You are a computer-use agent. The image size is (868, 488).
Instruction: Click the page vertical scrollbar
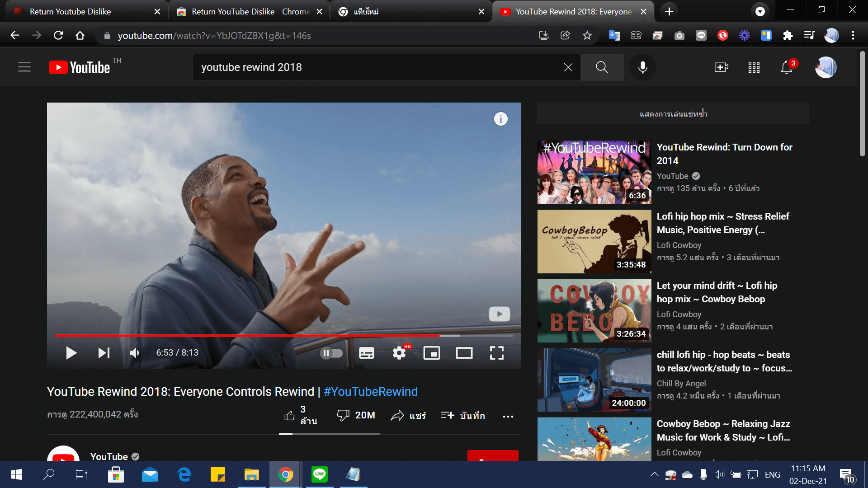pyautogui.click(x=863, y=104)
